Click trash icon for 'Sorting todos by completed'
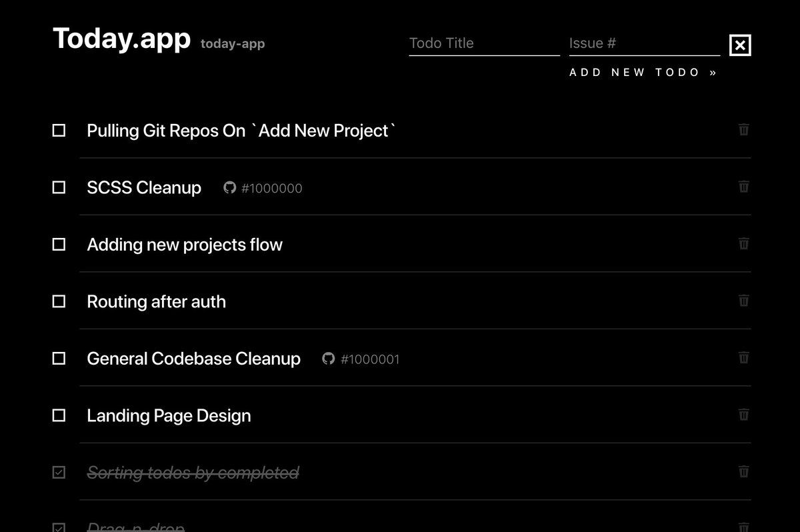 tap(744, 471)
